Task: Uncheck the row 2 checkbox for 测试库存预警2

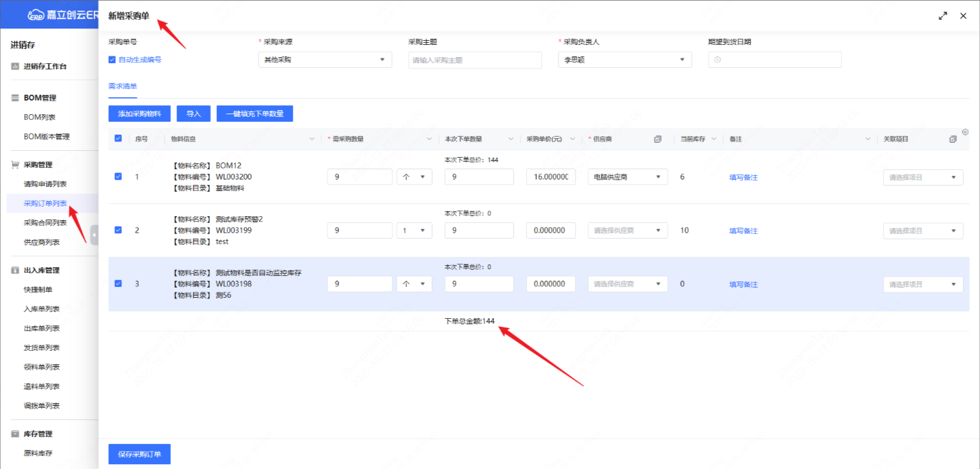Action: 118,230
